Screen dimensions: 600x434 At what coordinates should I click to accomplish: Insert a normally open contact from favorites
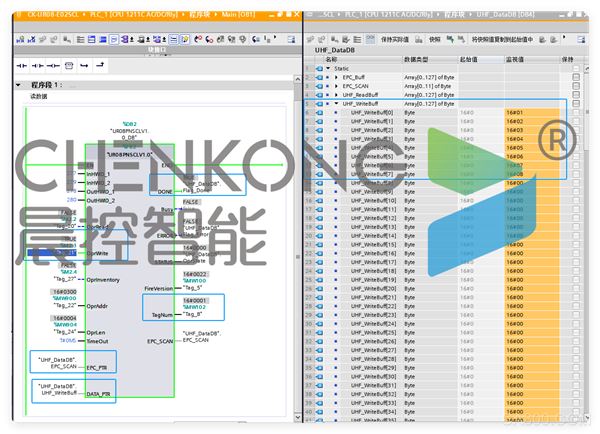[22, 66]
